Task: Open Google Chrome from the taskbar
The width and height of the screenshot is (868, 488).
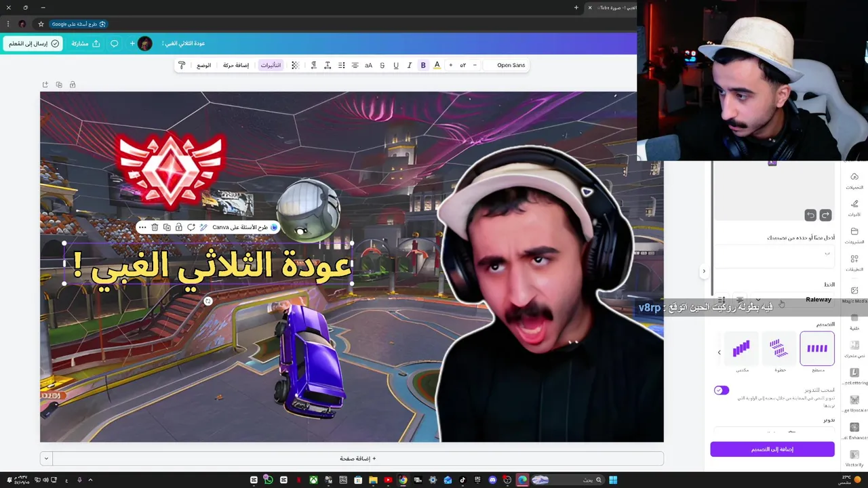Action: coord(403,480)
